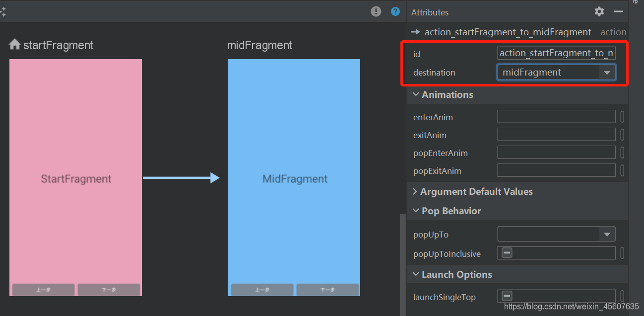Click left button in MidFragment preview
Screen dimensions: 644x316
262,290
